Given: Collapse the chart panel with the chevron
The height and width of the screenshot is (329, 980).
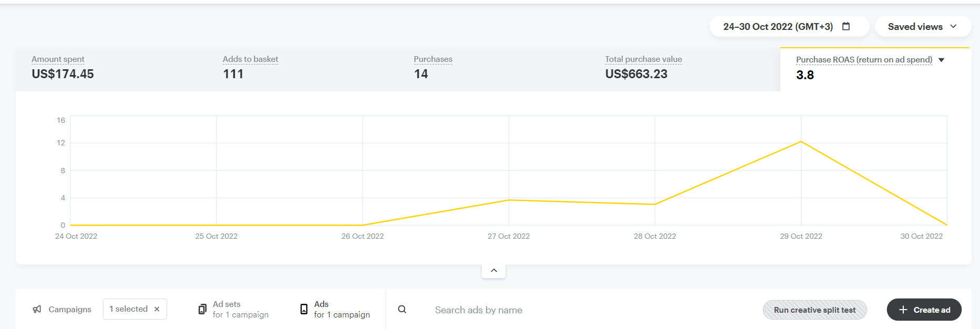Looking at the screenshot, I should pos(493,270).
